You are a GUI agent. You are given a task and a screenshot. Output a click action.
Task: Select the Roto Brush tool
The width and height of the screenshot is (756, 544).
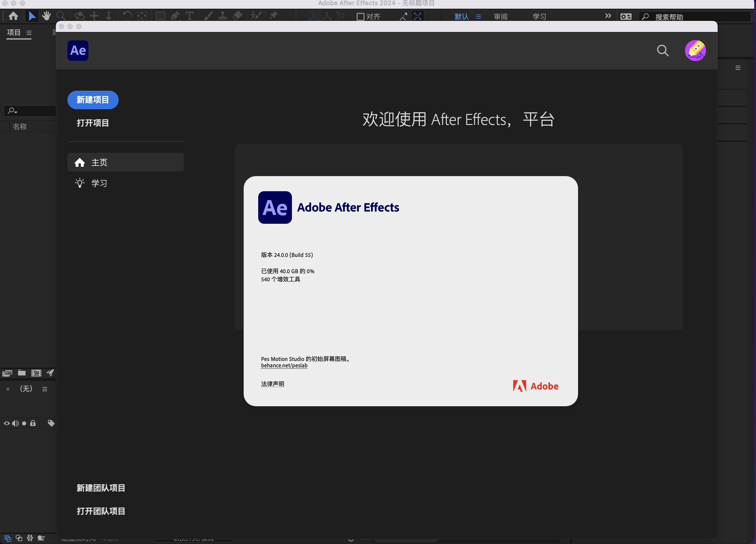[256, 16]
